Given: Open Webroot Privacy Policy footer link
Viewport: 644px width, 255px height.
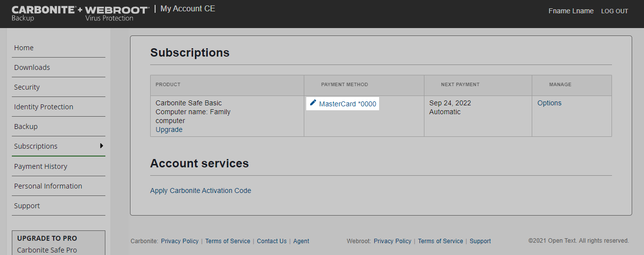Looking at the screenshot, I should (x=392, y=241).
